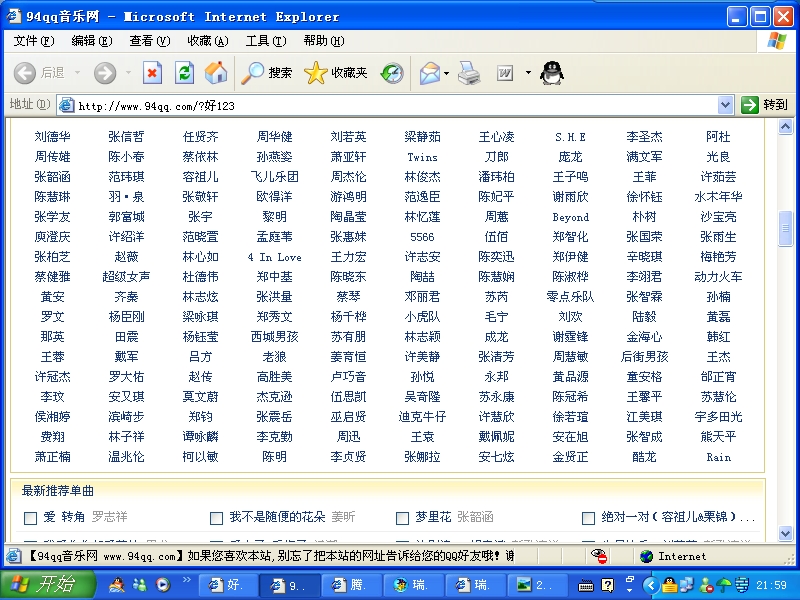Click the Stop loading icon
Screen dimensions: 800x600
(152, 73)
